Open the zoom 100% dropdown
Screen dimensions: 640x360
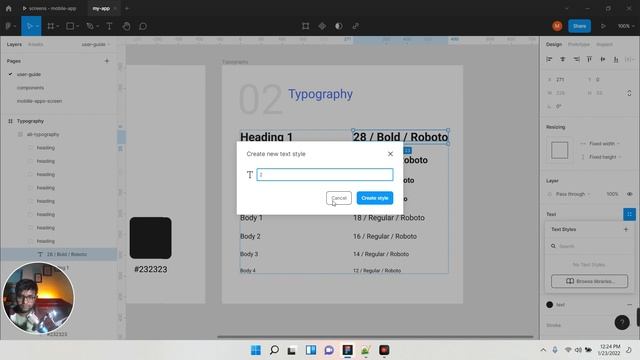626,26
